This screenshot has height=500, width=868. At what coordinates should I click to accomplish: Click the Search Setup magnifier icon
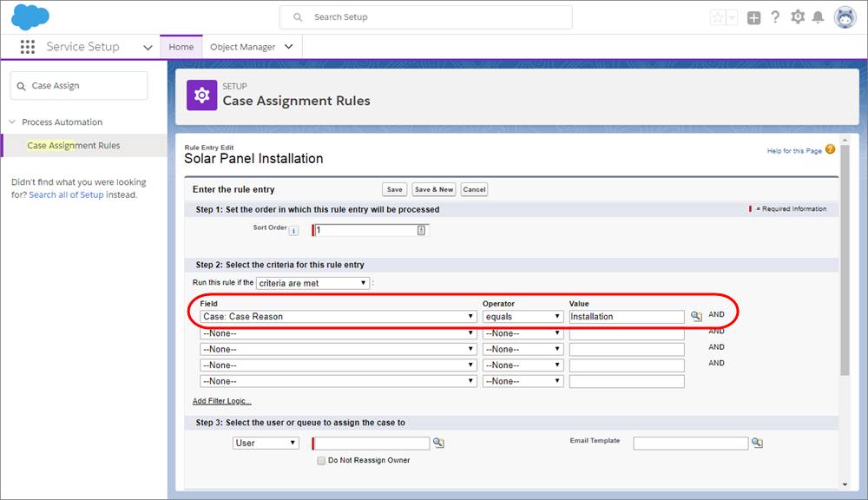pos(298,17)
